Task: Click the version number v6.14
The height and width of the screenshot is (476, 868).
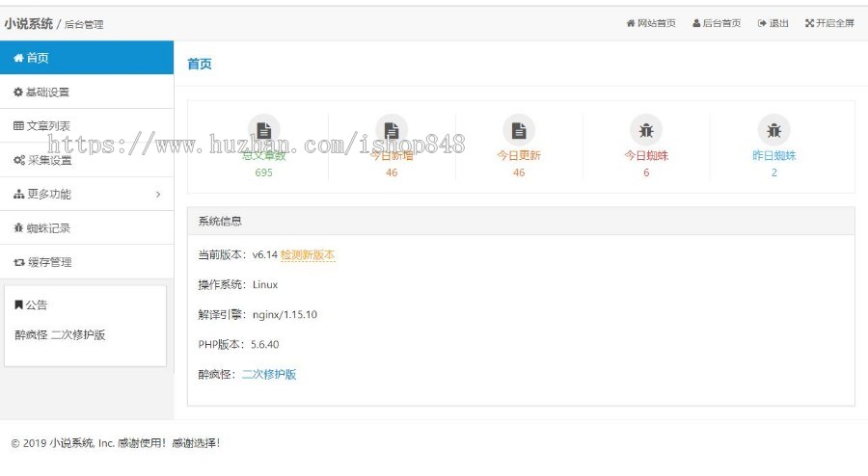Action: 264,254
